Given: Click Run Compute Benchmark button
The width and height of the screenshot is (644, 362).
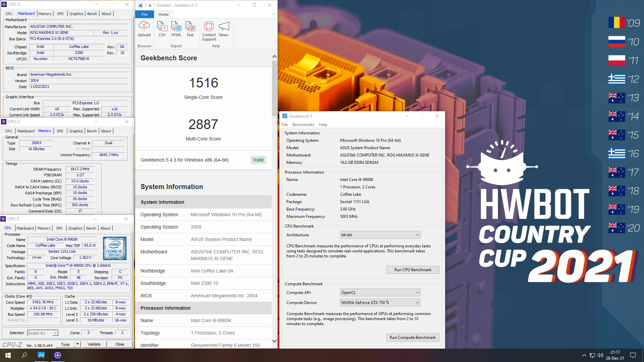Looking at the screenshot, I should (x=413, y=338).
